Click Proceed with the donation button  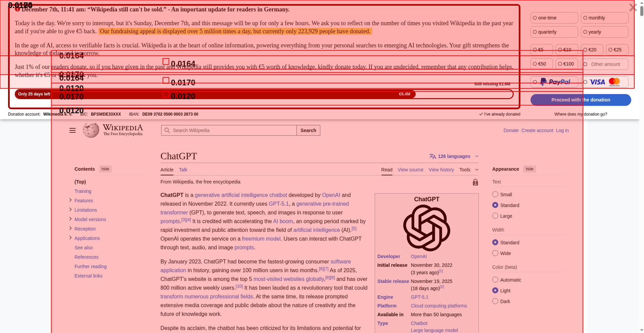point(580,100)
